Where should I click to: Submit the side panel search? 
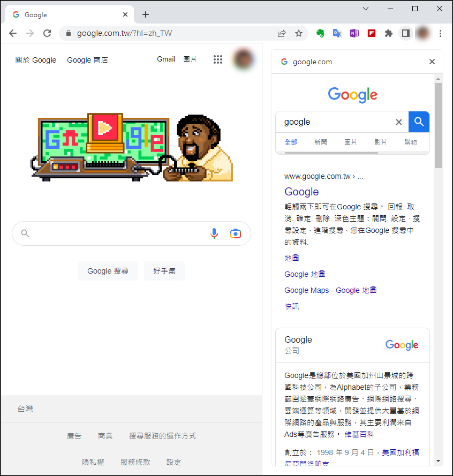[x=419, y=122]
